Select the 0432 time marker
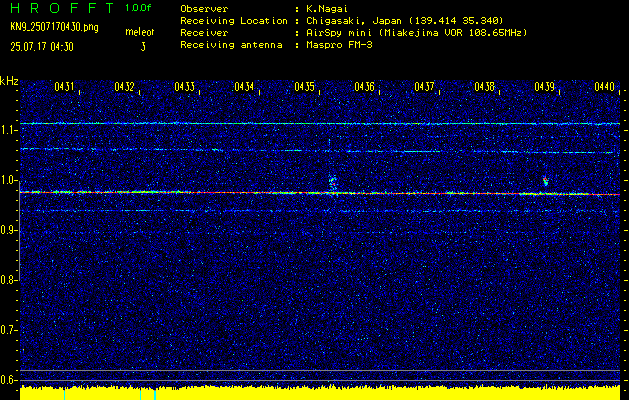The image size is (629, 400). pyautogui.click(x=124, y=86)
